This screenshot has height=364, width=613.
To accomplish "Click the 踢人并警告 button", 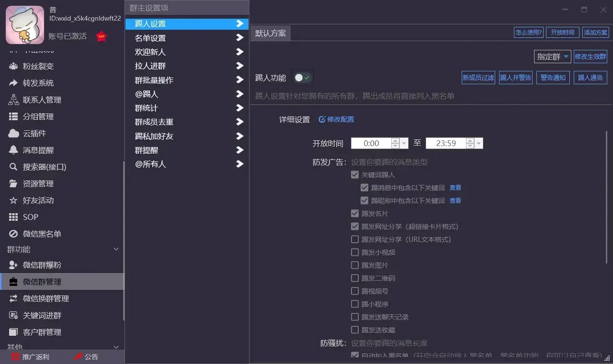I will [x=515, y=78].
